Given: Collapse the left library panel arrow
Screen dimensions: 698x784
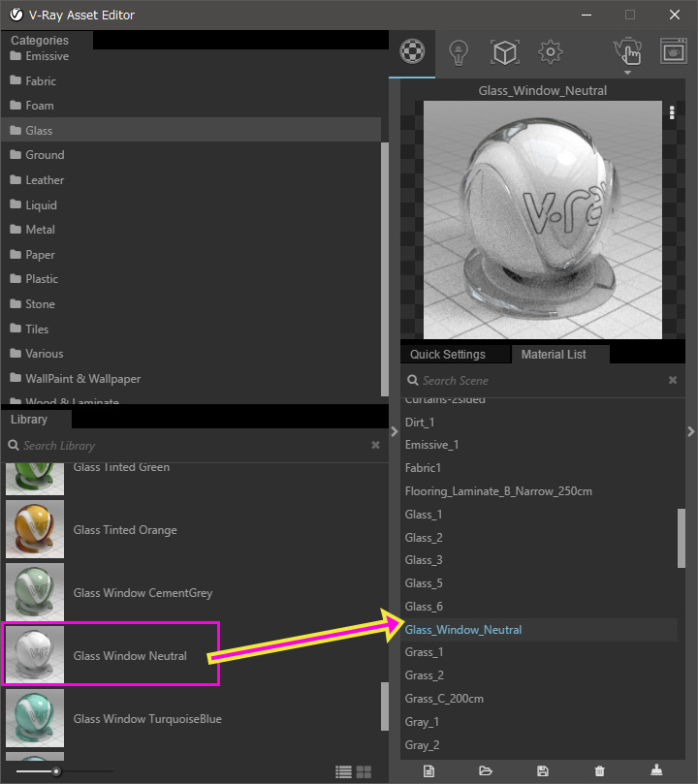Looking at the screenshot, I should tap(394, 431).
